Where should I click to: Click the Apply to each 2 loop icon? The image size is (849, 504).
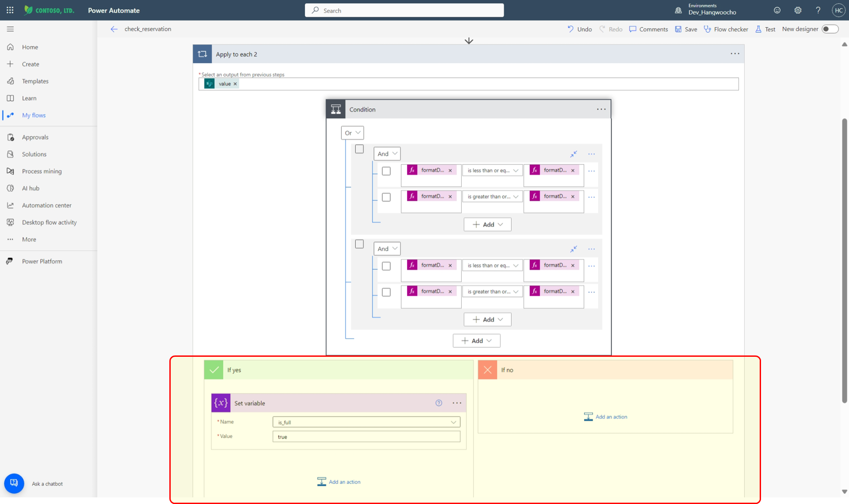203,54
